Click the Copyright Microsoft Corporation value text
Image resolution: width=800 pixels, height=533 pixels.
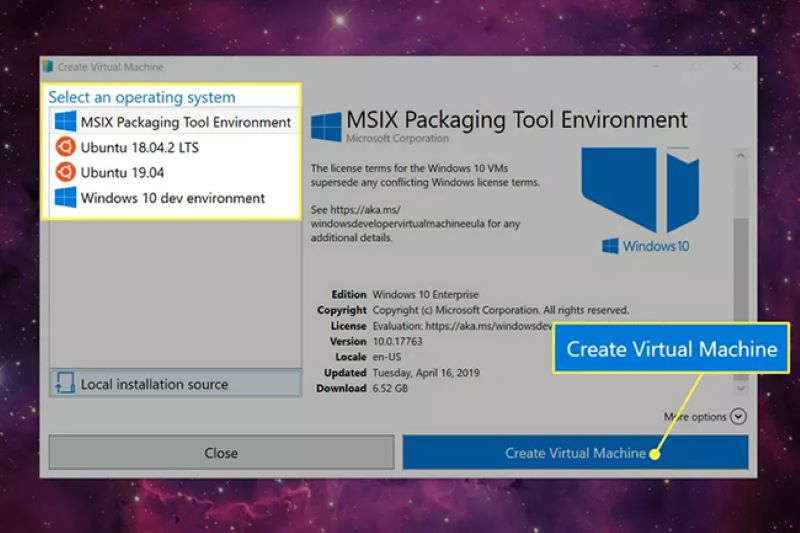pos(501,310)
